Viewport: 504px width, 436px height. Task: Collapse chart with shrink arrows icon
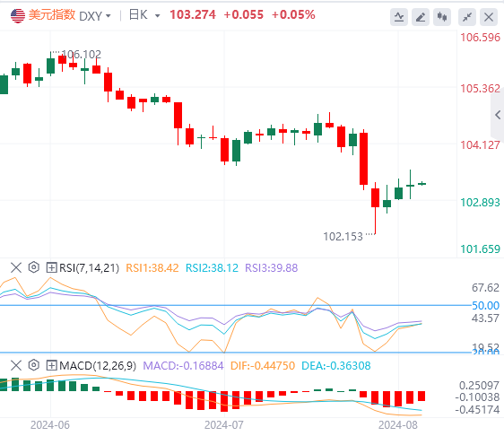coord(467,17)
